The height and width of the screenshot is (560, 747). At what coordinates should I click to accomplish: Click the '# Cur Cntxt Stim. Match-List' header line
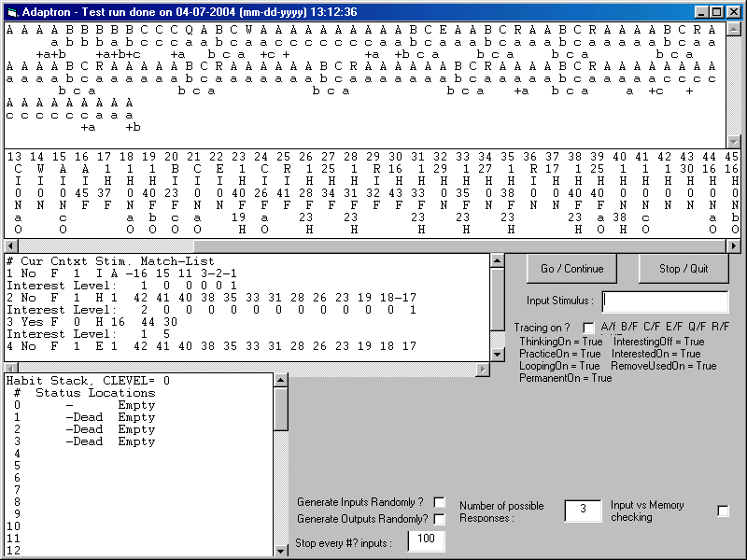[110, 261]
